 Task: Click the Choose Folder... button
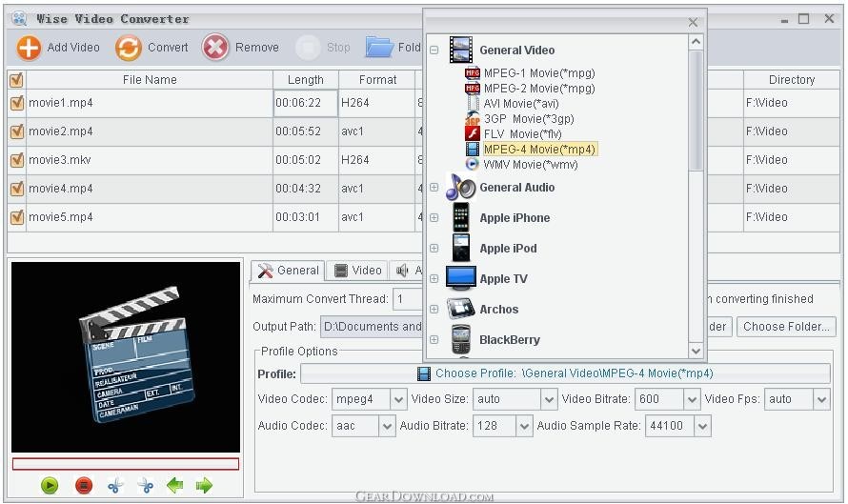pyautogui.click(x=786, y=327)
